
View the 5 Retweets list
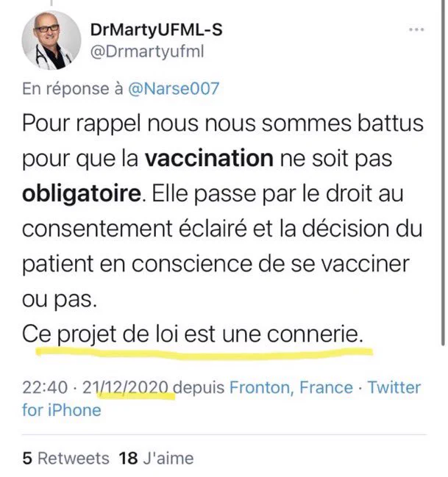click(65, 458)
